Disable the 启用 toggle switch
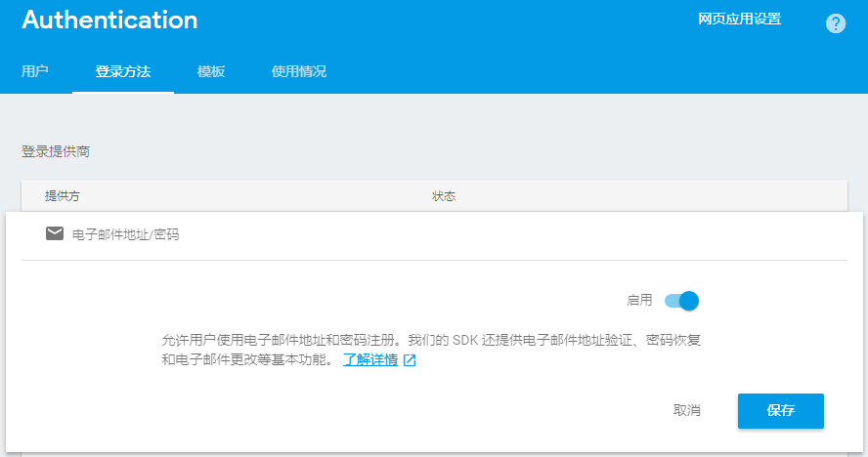This screenshot has height=457, width=868. (x=682, y=301)
